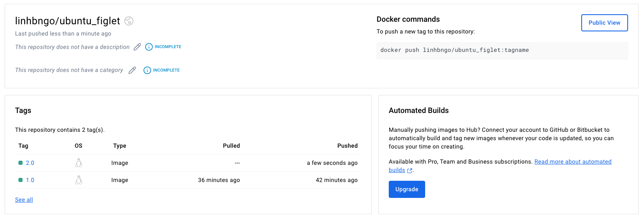Click the Tag column header
This screenshot has height=218, width=644.
pos(23,146)
